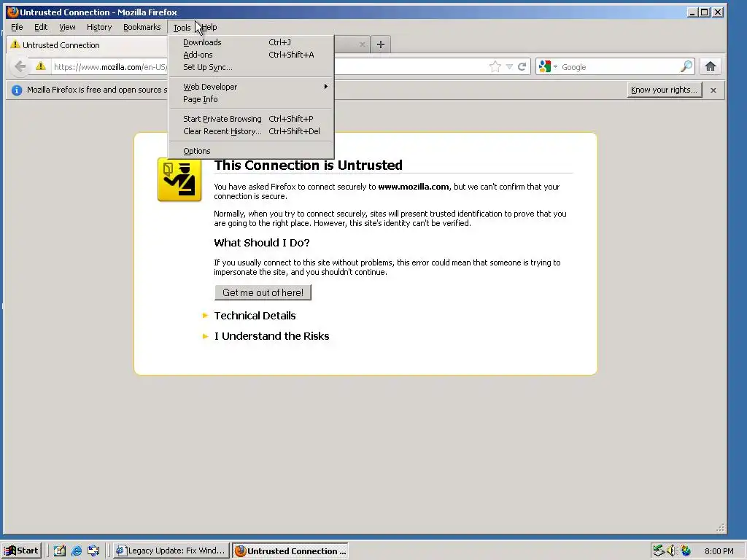Click the network tray icon
The width and height of the screenshot is (747, 560).
pyautogui.click(x=659, y=551)
